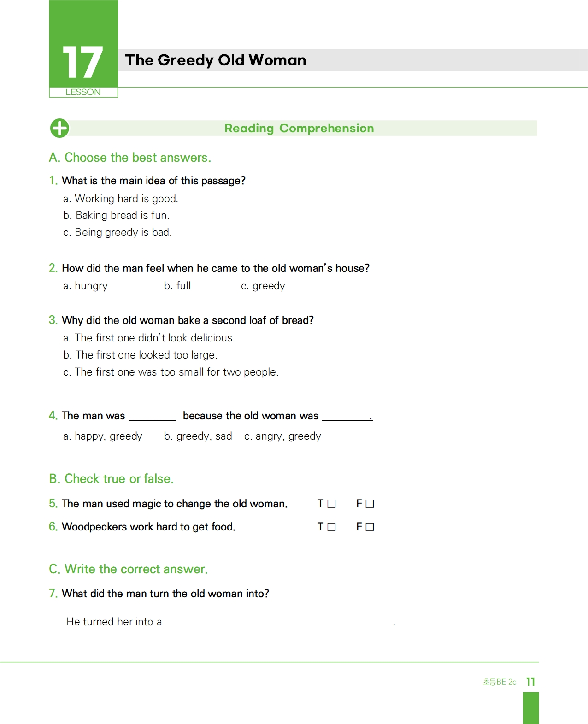
Task: Select answer 'c. Being greedy is bad.'
Action: tap(118, 232)
